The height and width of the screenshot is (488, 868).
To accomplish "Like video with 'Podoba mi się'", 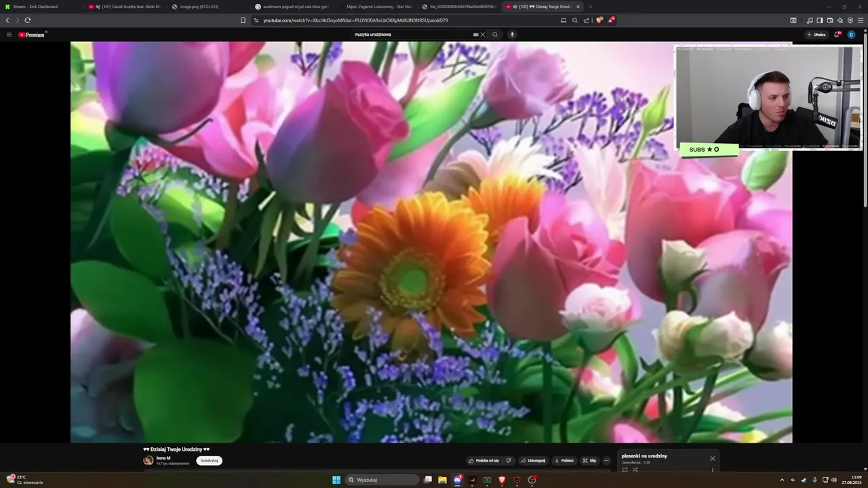I will coord(484,460).
